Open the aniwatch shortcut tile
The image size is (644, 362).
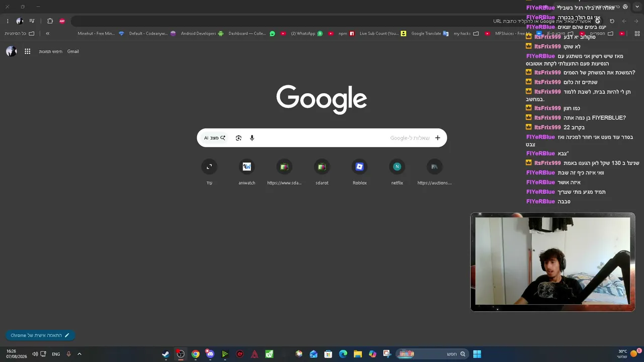(x=247, y=172)
